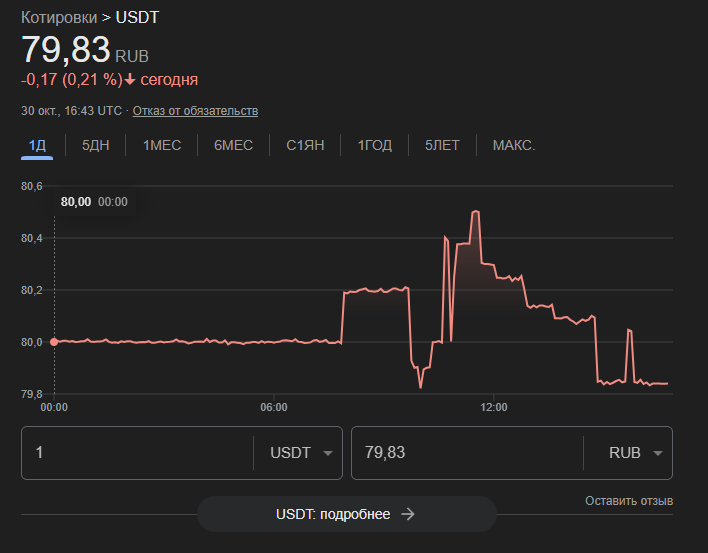Open the Оставить отзыв feedback link

629,500
